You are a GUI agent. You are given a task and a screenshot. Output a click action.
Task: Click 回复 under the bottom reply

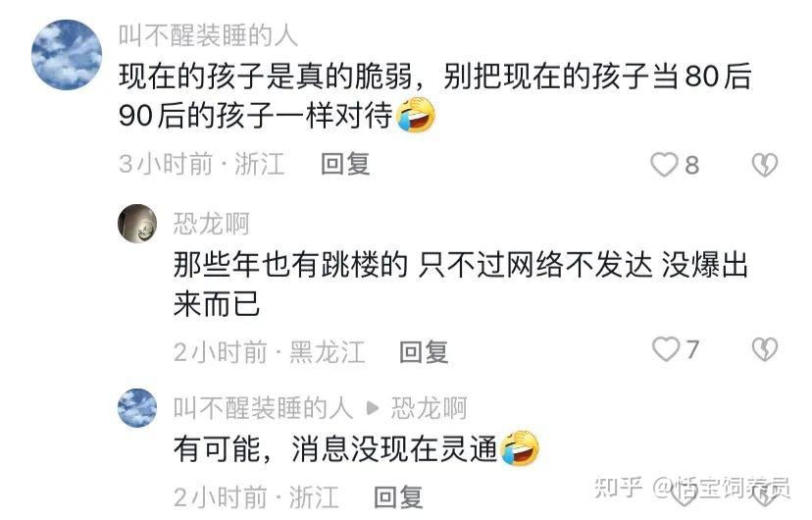click(x=398, y=497)
